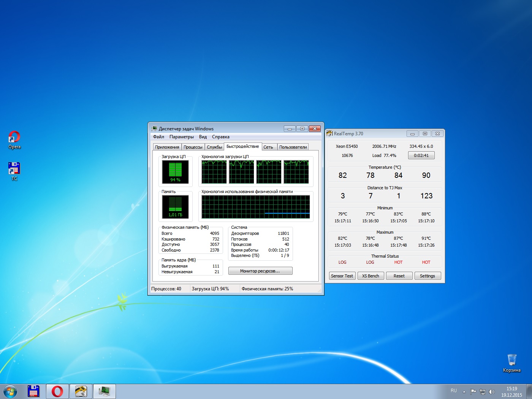Click the Load 77.4% reading
The height and width of the screenshot is (399, 532).
(x=384, y=155)
